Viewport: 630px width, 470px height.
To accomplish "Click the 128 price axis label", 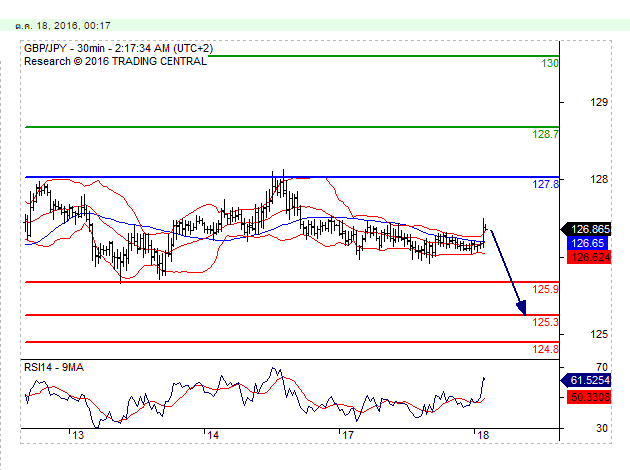I will (x=599, y=179).
